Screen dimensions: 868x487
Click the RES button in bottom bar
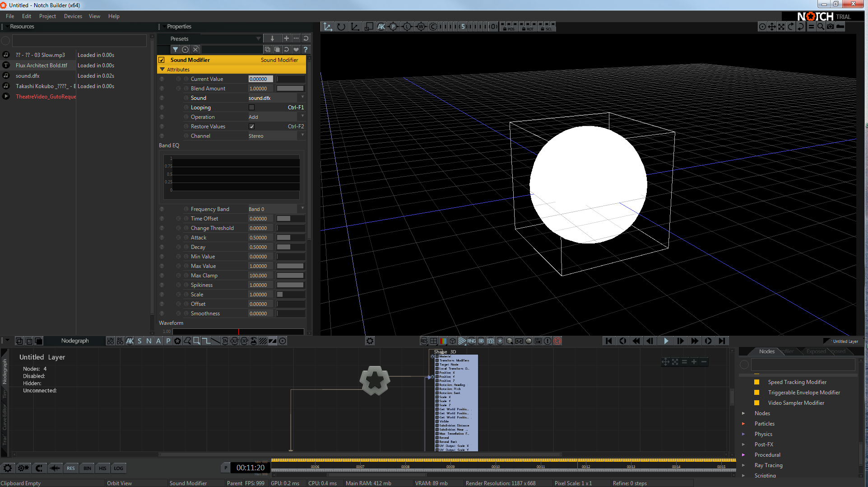pos(71,468)
